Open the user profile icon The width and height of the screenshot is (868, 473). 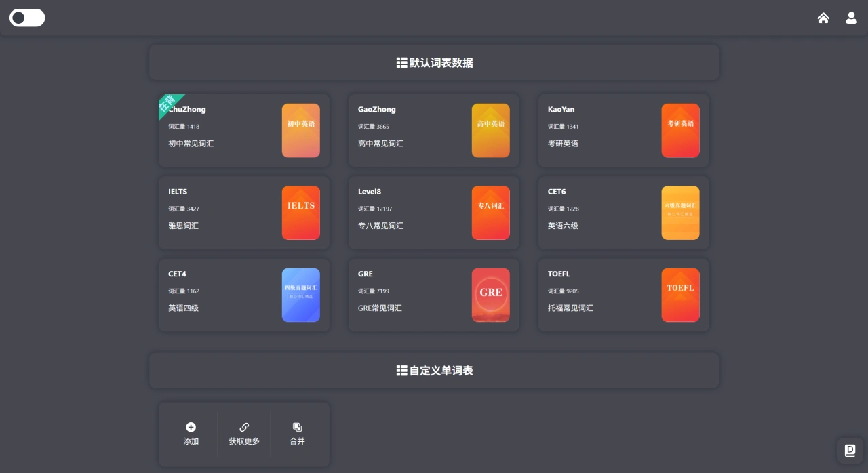(x=851, y=18)
